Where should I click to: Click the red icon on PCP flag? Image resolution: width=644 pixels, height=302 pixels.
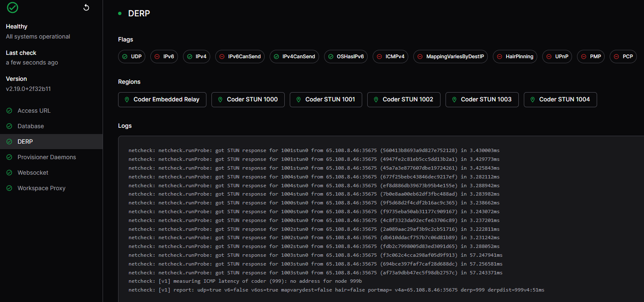(x=616, y=57)
